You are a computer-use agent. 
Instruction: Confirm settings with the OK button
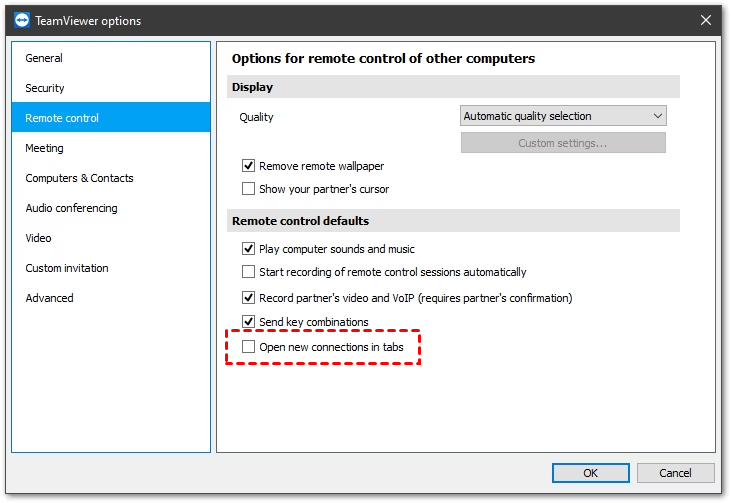[590, 473]
